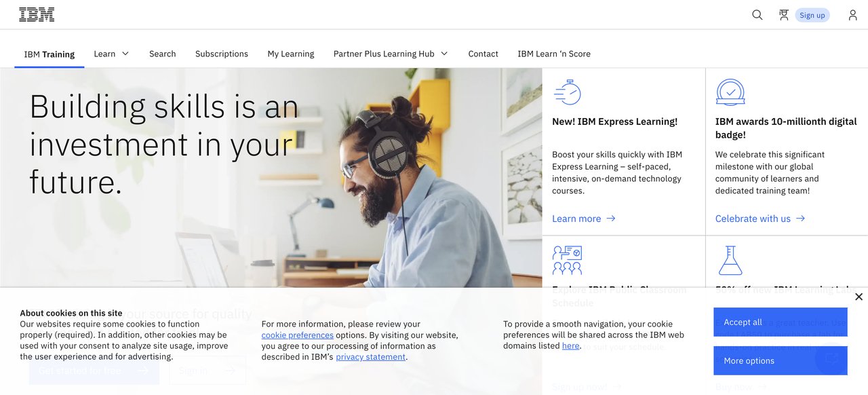
Task: Expand the Learn menu chevron
Action: tap(125, 54)
